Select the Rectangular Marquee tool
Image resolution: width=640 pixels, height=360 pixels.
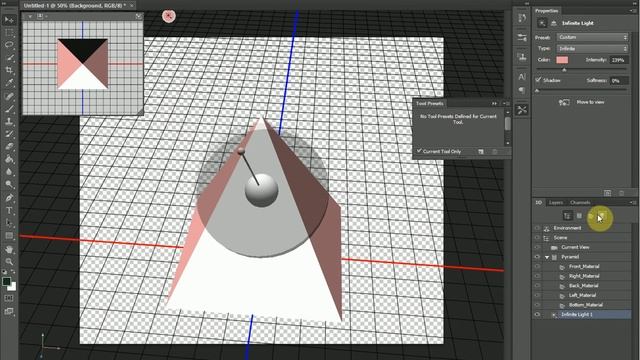[9, 32]
